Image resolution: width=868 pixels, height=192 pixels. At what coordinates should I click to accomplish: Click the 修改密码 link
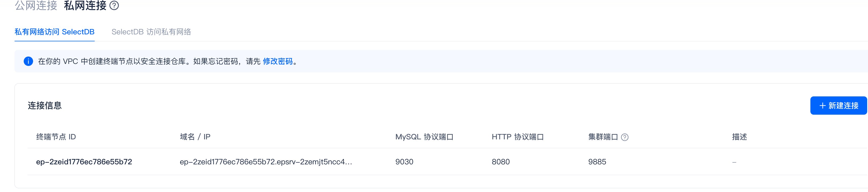278,61
